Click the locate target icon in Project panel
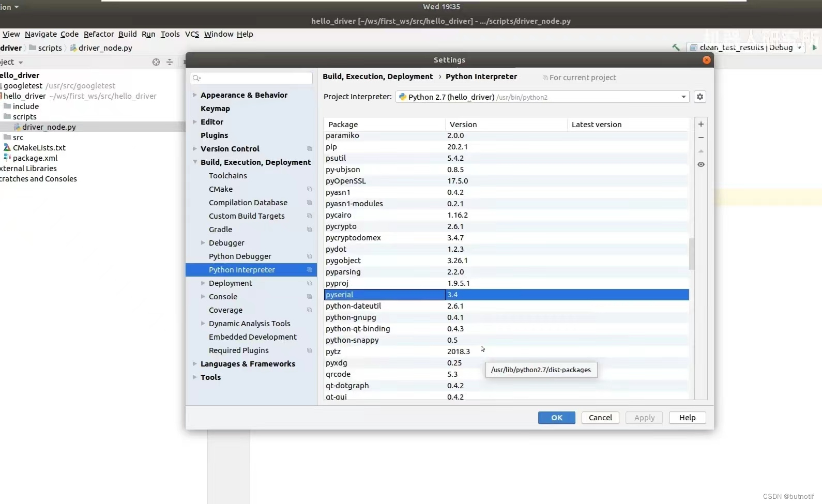The height and width of the screenshot is (504, 822). (156, 62)
